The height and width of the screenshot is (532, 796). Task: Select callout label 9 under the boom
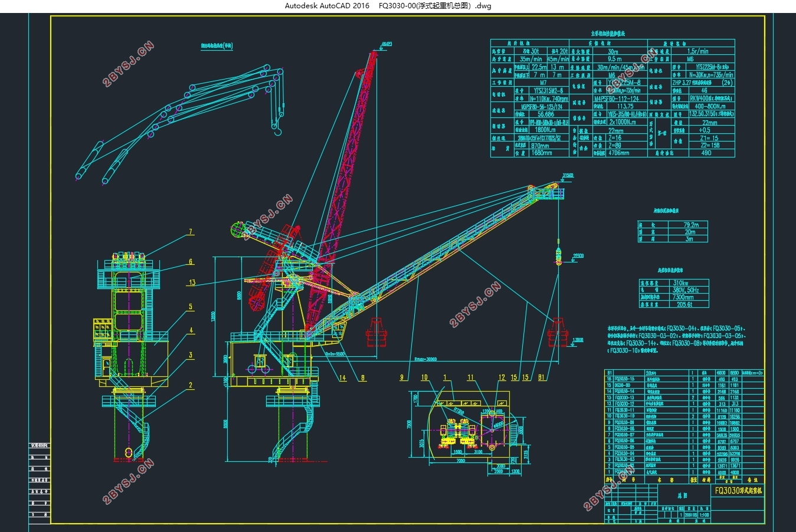401,377
